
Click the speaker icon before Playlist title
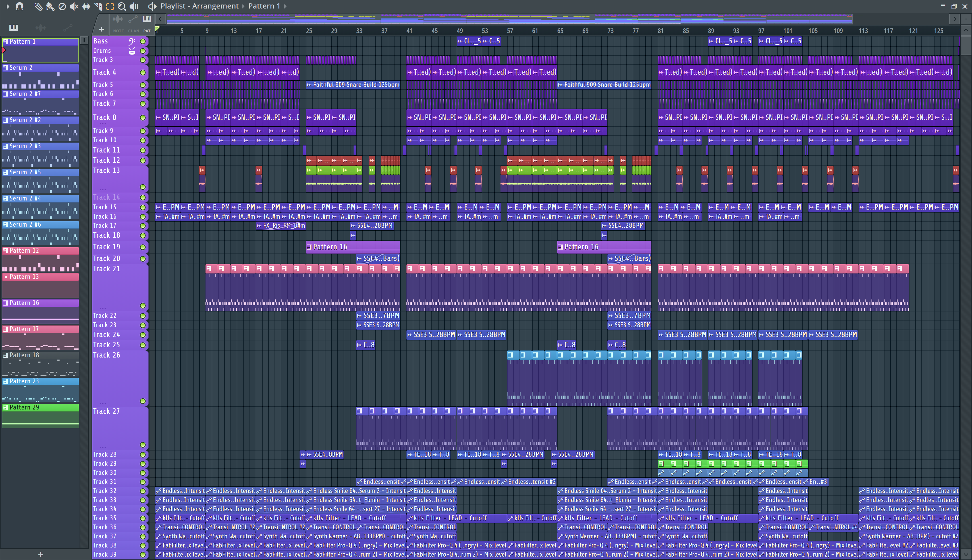click(152, 6)
